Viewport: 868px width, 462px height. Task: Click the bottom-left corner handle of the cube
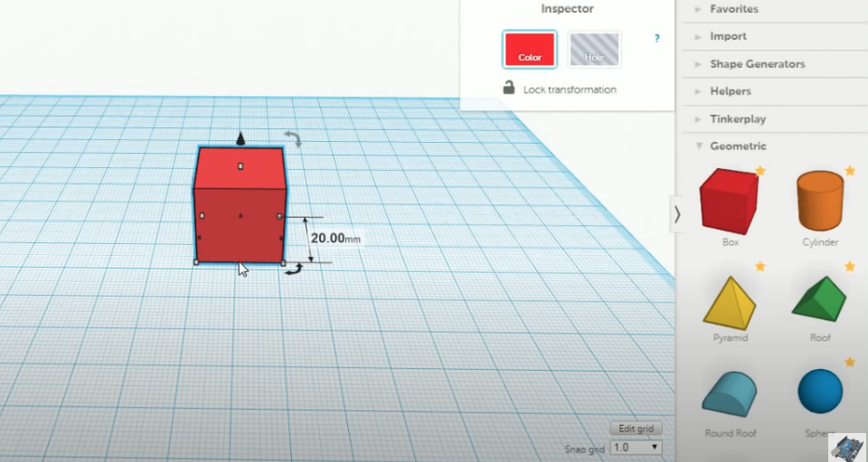pos(196,262)
